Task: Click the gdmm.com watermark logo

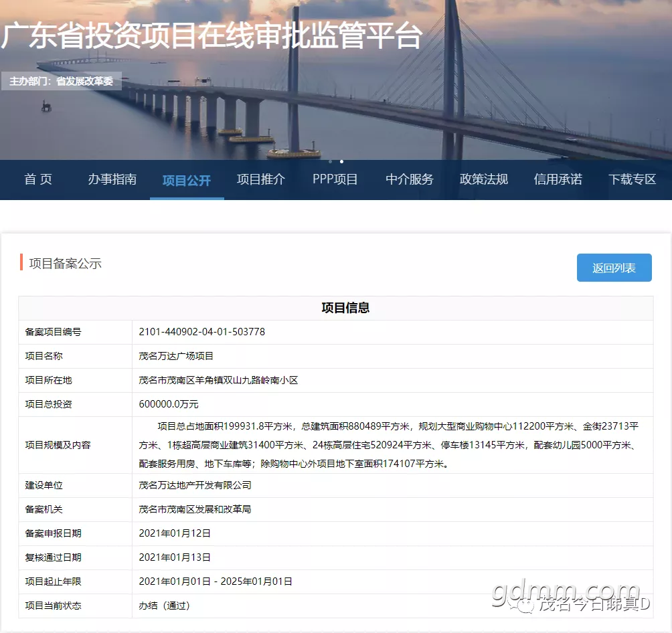Action: pyautogui.click(x=566, y=593)
